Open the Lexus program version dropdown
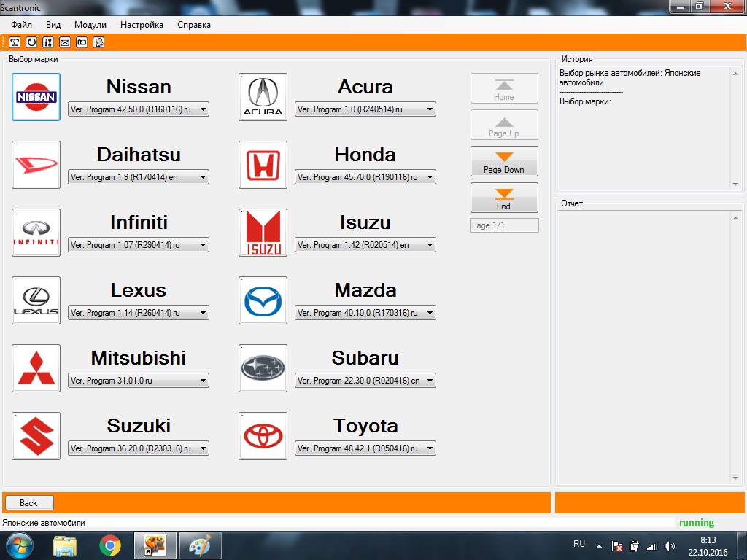Screen dimensions: 747x560 click(139, 313)
